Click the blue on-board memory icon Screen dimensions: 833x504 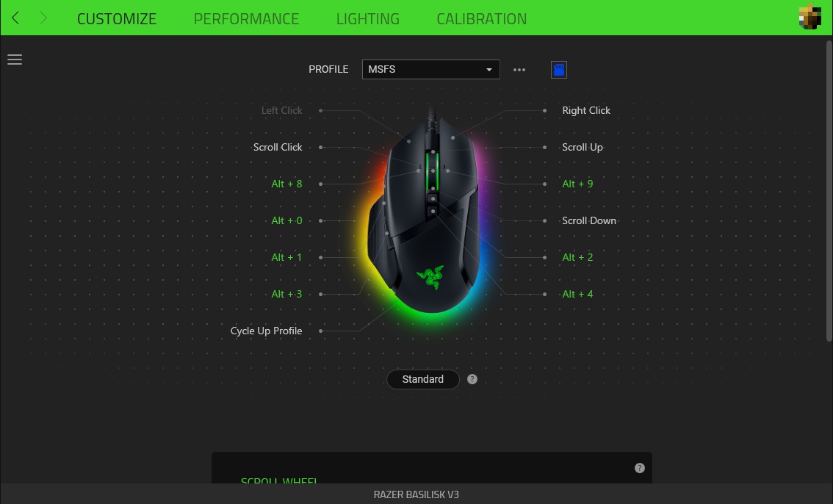559,70
